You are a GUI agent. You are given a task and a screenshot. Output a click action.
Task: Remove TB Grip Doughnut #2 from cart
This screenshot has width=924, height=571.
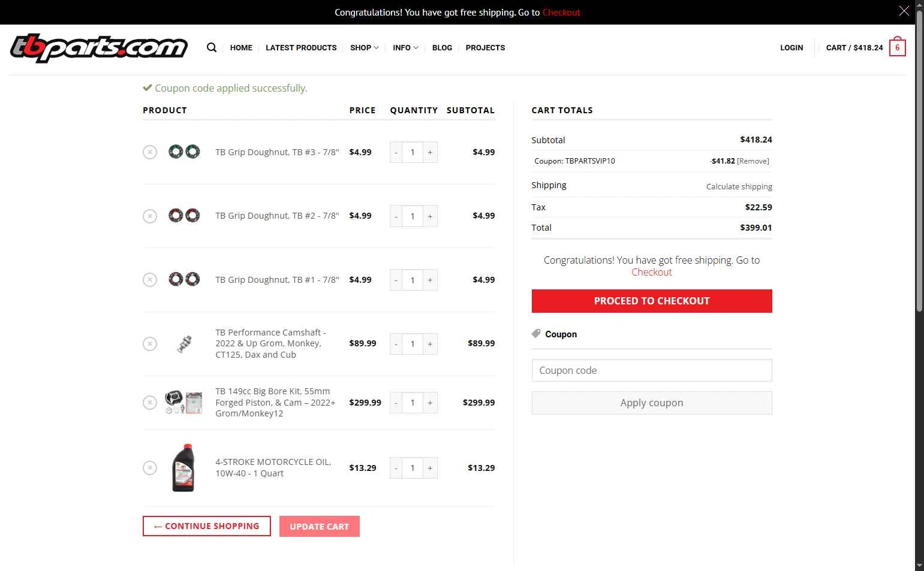[x=150, y=216]
